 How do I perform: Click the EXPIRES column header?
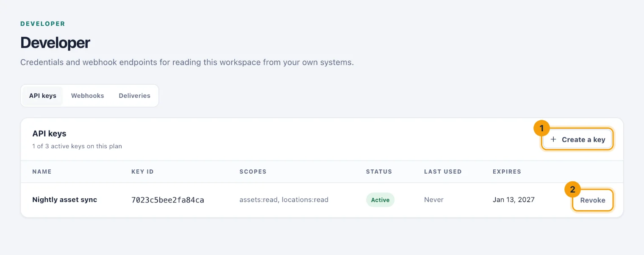[x=507, y=172]
